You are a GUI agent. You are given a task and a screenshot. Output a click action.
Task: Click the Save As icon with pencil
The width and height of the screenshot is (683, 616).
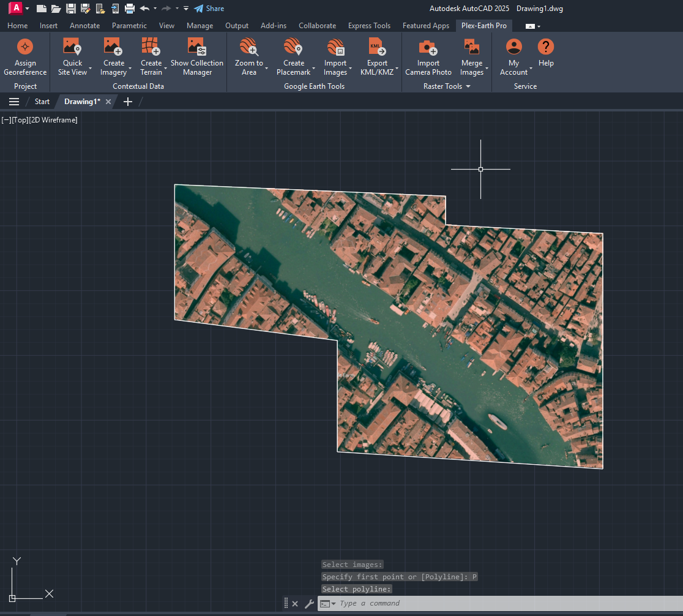point(86,9)
